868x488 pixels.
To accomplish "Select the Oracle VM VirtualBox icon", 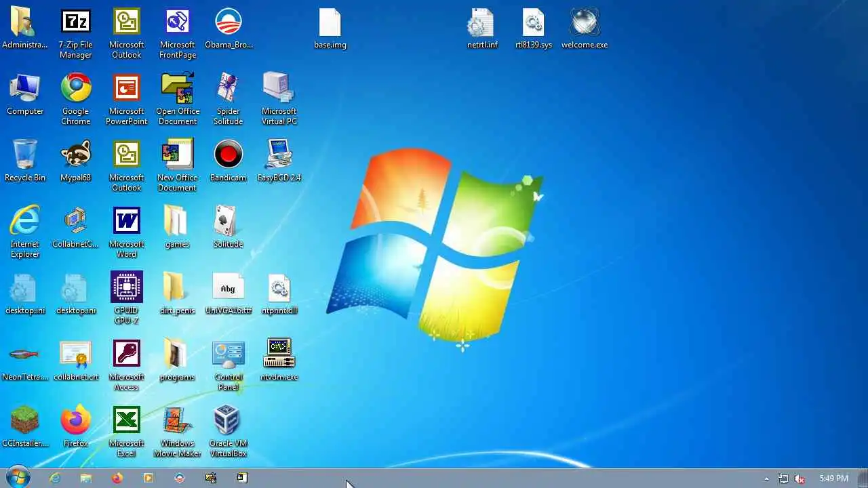I will [x=229, y=432].
